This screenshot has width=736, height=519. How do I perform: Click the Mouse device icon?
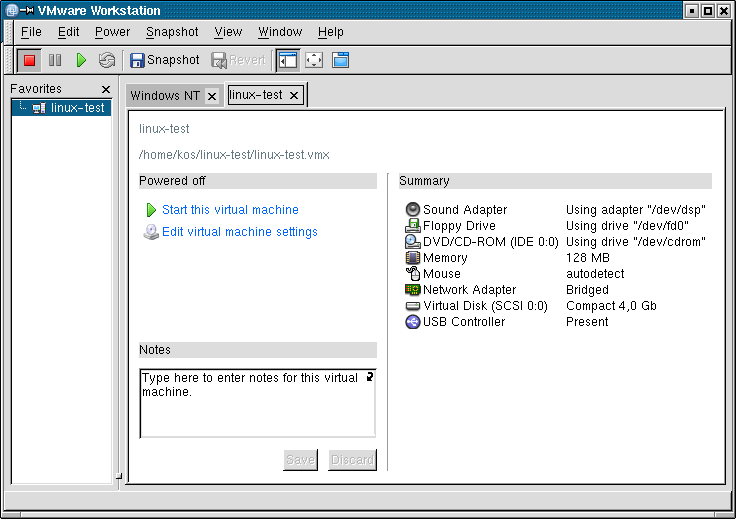tap(413, 274)
